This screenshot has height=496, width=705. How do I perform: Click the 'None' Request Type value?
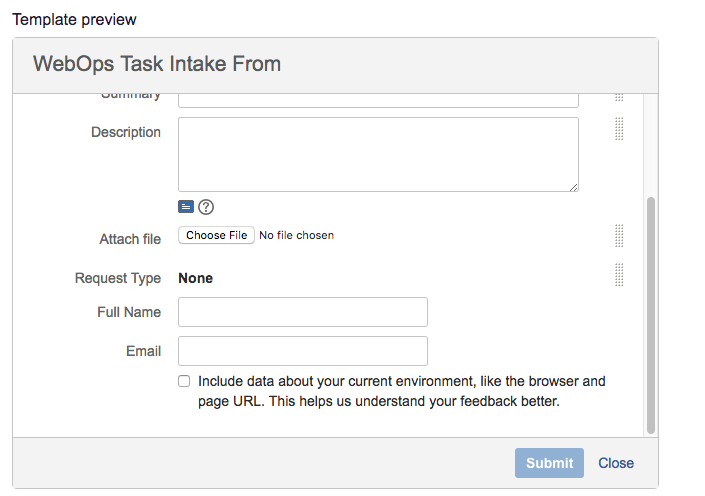(x=195, y=278)
